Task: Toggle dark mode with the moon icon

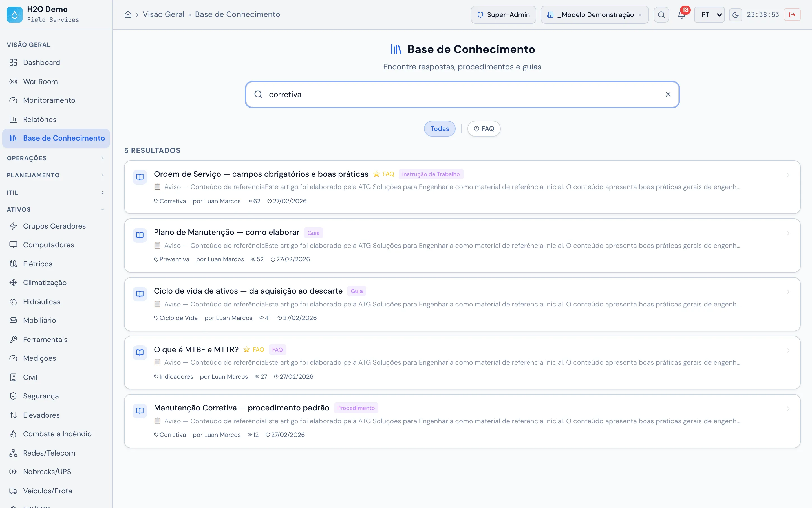Action: [x=736, y=15]
